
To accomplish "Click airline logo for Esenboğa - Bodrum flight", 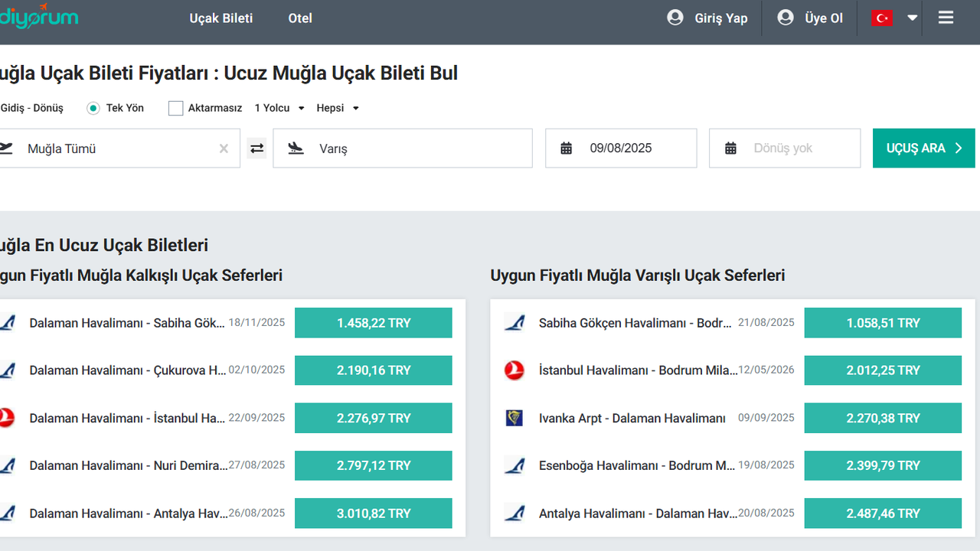I will tap(514, 465).
